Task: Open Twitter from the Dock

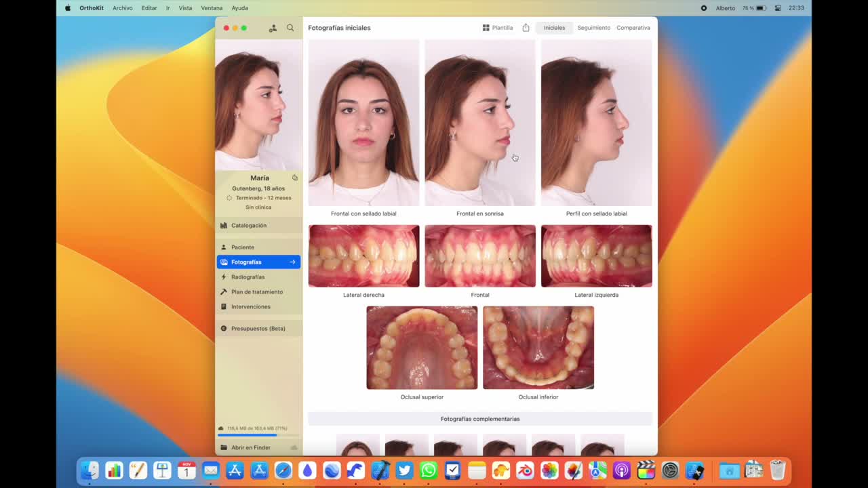Action: 404,470
